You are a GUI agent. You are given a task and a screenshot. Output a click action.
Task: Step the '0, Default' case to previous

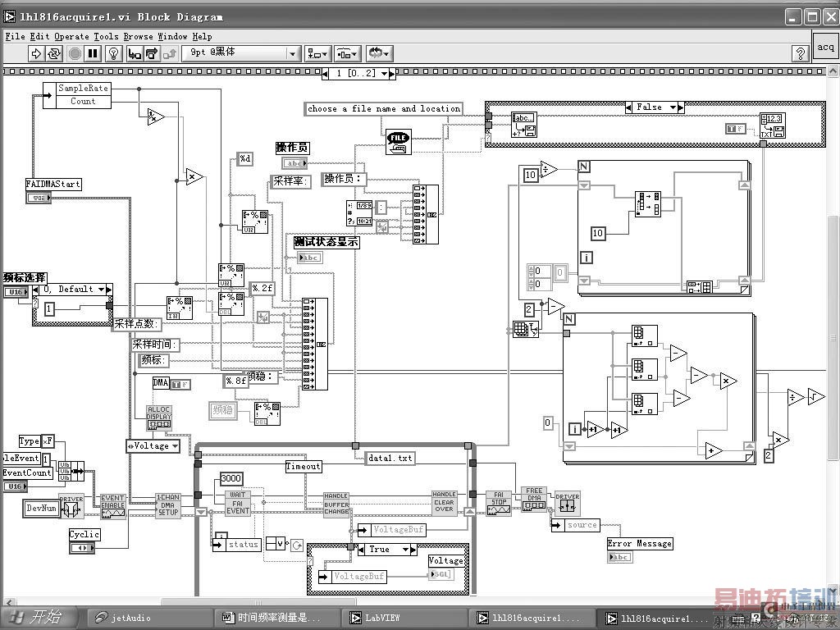pos(36,290)
